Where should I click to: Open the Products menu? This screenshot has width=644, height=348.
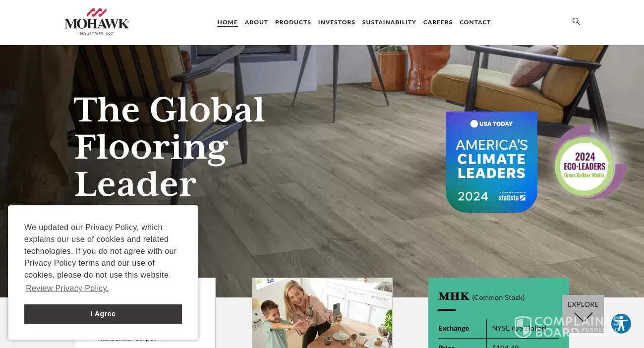pyautogui.click(x=293, y=22)
